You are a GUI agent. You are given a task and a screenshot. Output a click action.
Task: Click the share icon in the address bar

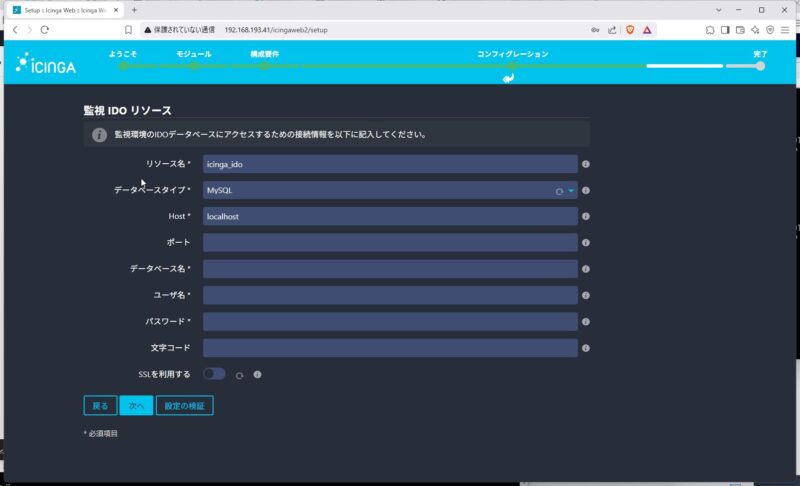612,30
